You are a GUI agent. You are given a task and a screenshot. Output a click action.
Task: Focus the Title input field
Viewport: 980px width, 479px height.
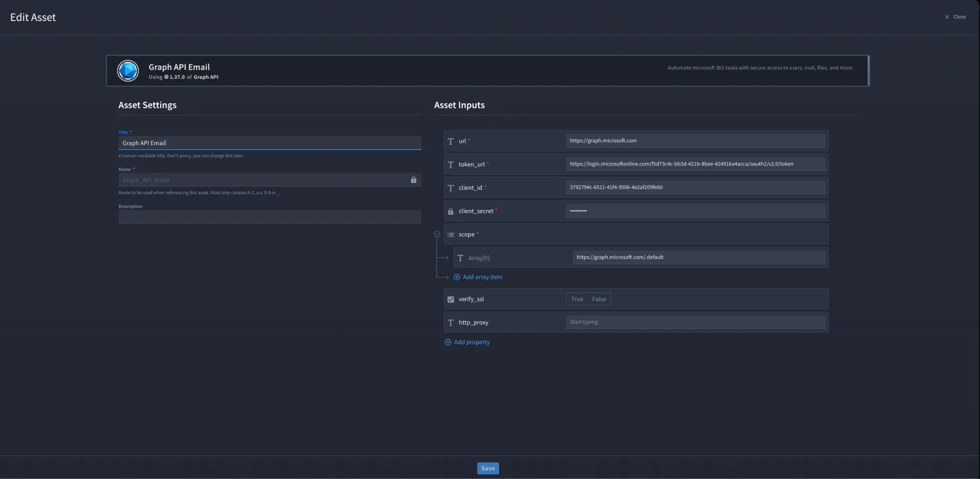(270, 143)
